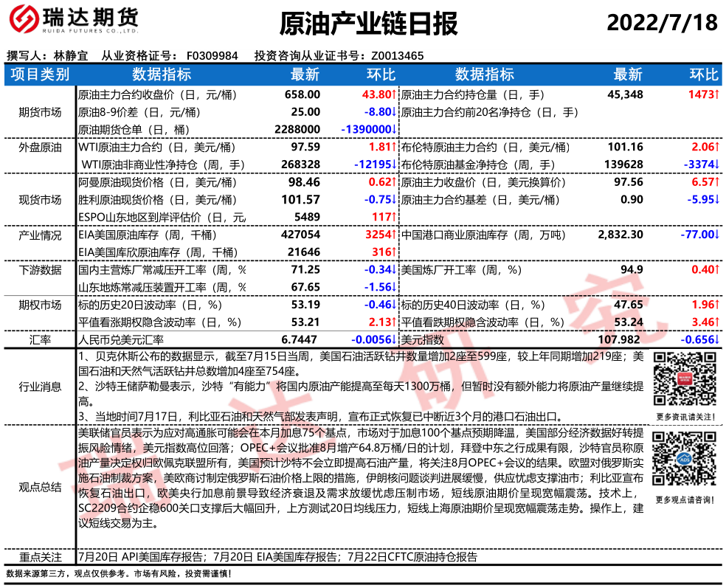726x588 pixels.
Task: Select the 期货市场 category cell
Action: click(40, 112)
